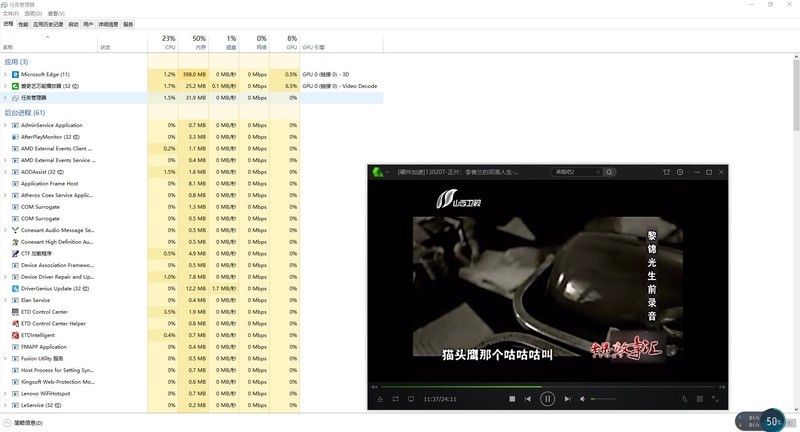Image resolution: width=800 pixels, height=432 pixels.
Task: Expand the 任务管理器 process row
Action: (6, 98)
